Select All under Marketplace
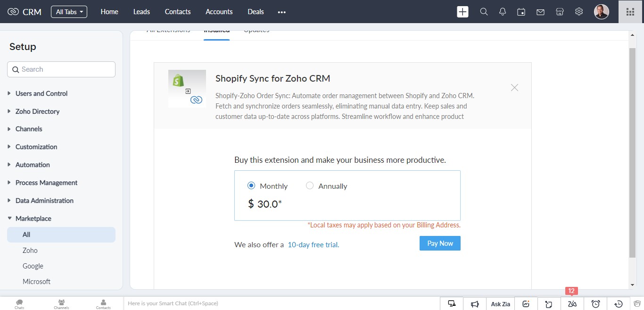This screenshot has width=644, height=310. tap(61, 235)
